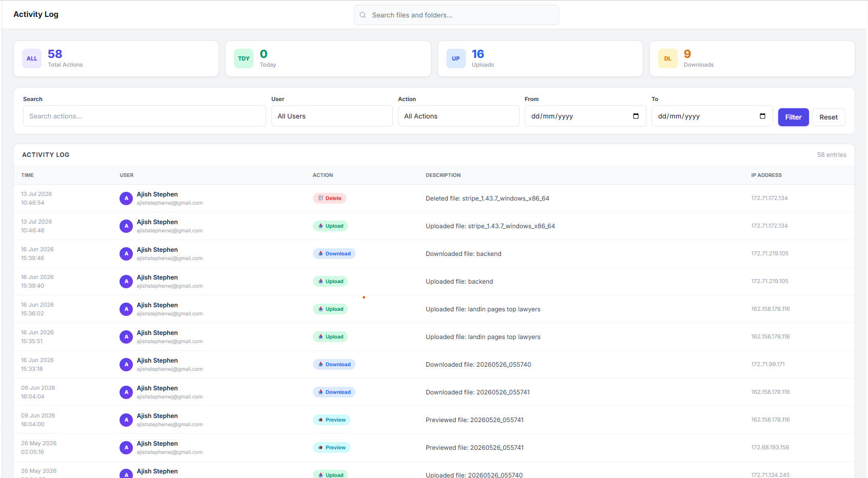Click IP address 172.71.99.171

point(768,364)
